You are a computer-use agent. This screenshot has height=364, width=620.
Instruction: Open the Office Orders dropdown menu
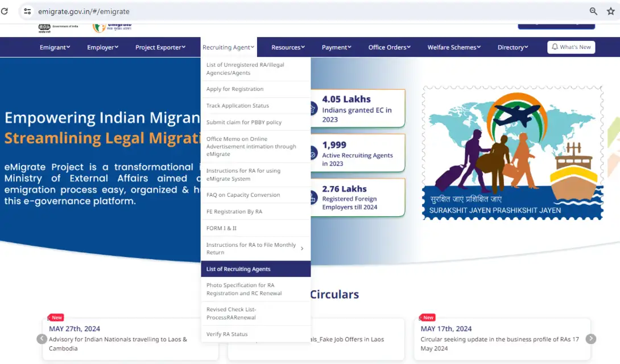(x=389, y=47)
